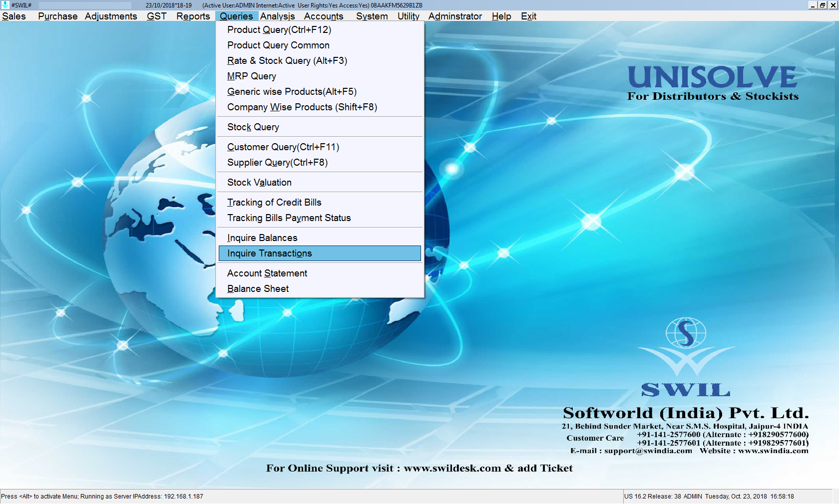Image resolution: width=839 pixels, height=504 pixels.
Task: Open the Adminstrator menu
Action: tap(455, 16)
